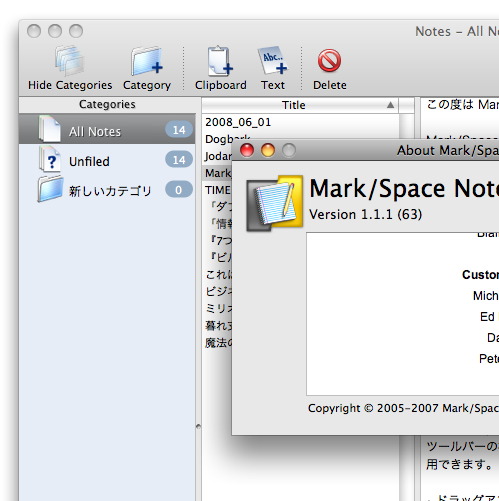Select the note starting with これ
This screenshot has width=499, height=501.
coord(217,274)
